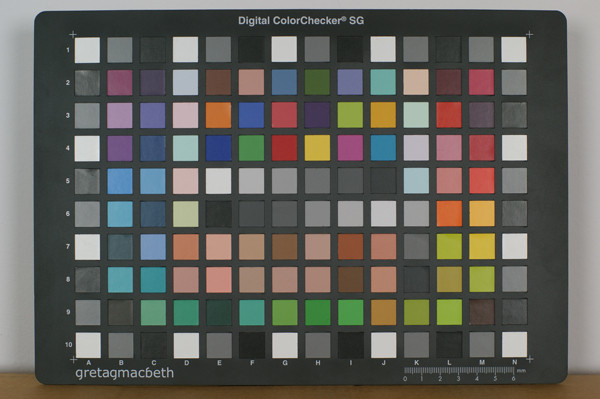The height and width of the screenshot is (399, 600).
Task: Click the orange patch at row 3, column E
Action: point(218,115)
